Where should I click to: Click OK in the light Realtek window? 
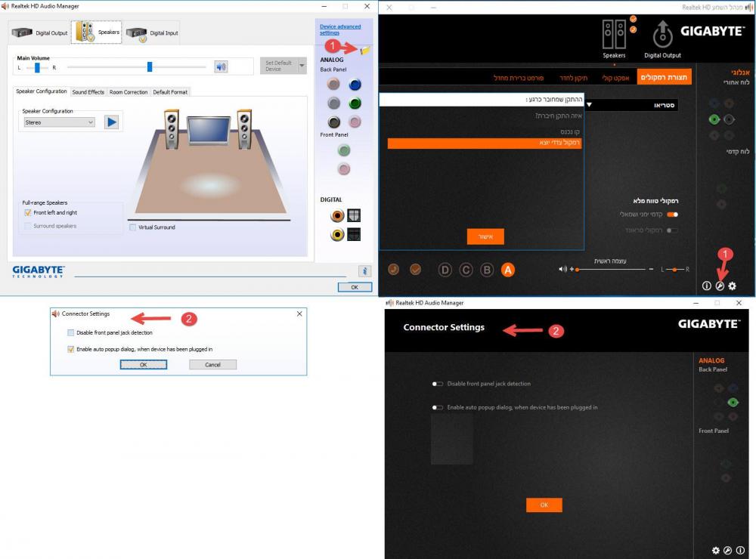(355, 287)
